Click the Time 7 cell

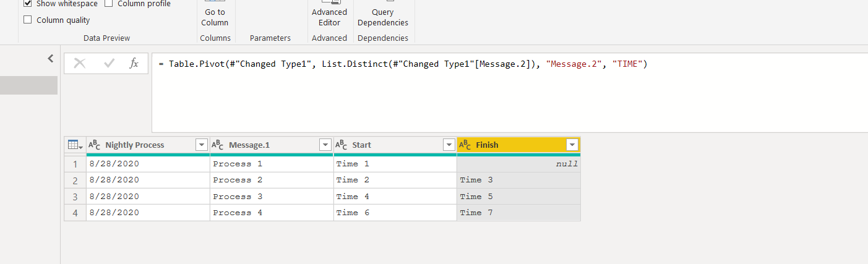coord(518,213)
